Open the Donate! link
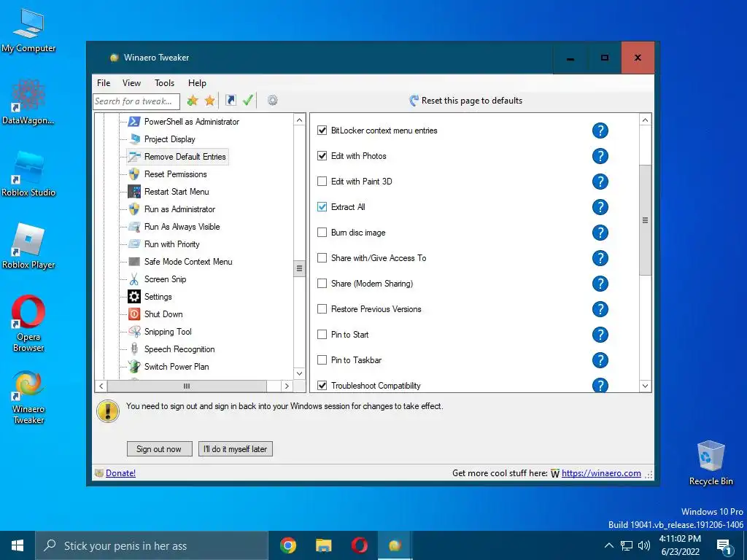This screenshot has height=560, width=747. (120, 472)
